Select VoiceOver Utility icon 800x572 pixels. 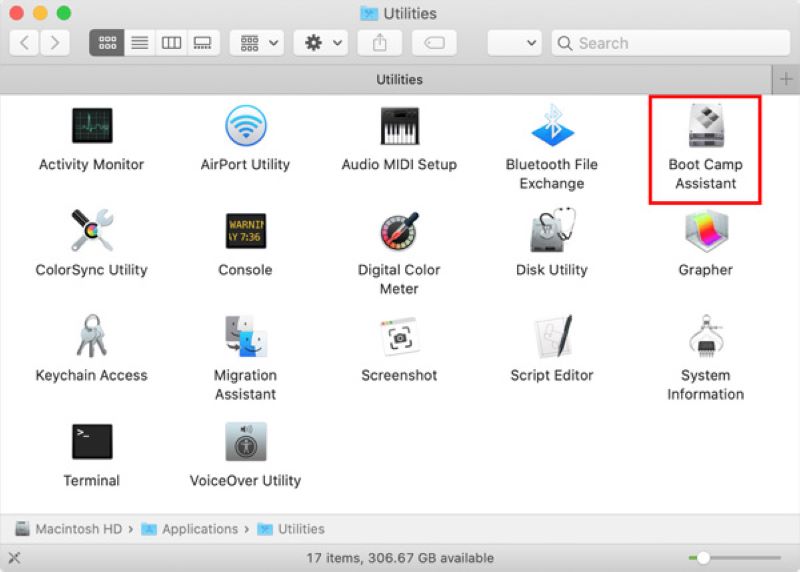pos(245,441)
